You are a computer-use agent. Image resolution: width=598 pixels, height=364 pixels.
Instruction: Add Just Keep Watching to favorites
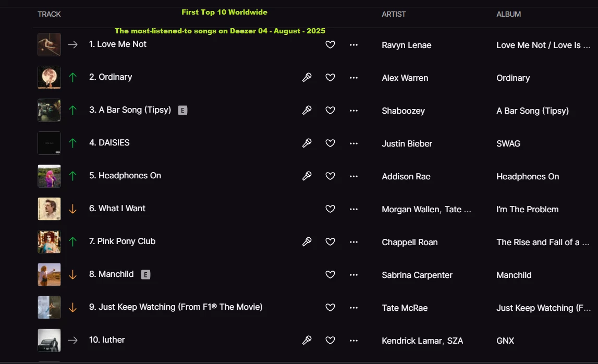tap(330, 308)
